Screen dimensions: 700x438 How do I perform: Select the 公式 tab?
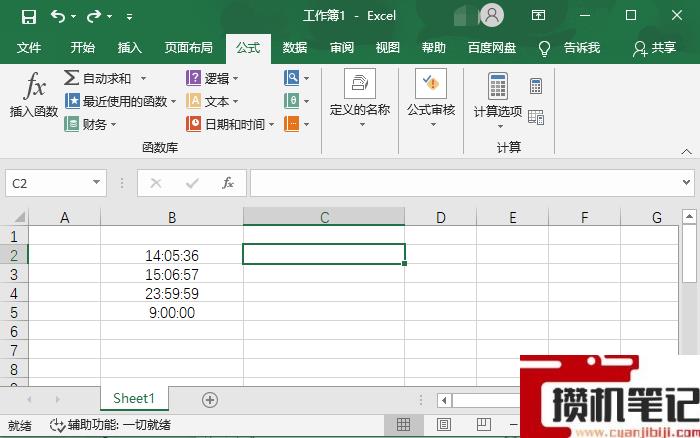click(248, 48)
